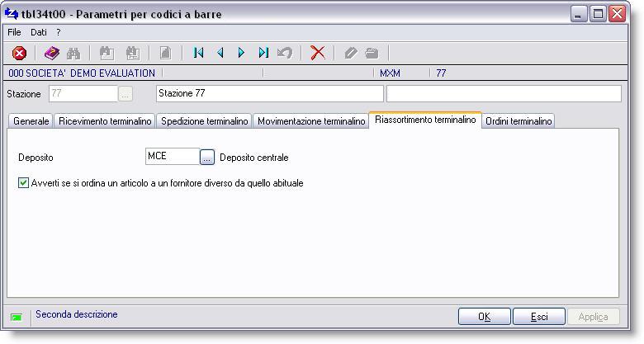Screen dimensions: 644x344
Task: Open the Deposito lookup browse button
Action: point(207,158)
